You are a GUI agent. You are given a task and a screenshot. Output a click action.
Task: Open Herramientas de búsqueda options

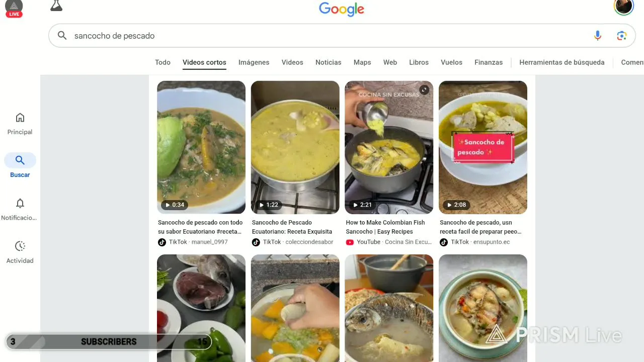click(562, 62)
